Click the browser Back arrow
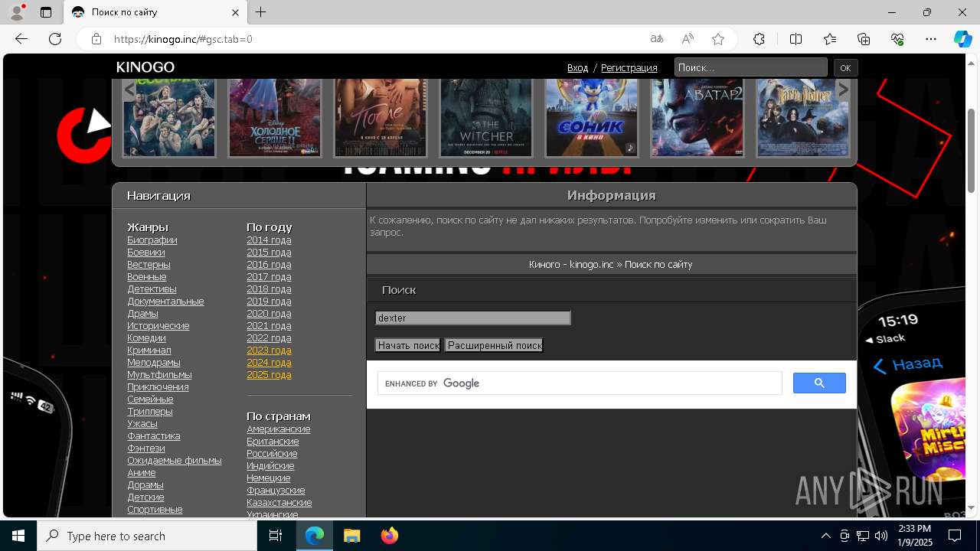Image resolution: width=980 pixels, height=551 pixels. click(21, 39)
